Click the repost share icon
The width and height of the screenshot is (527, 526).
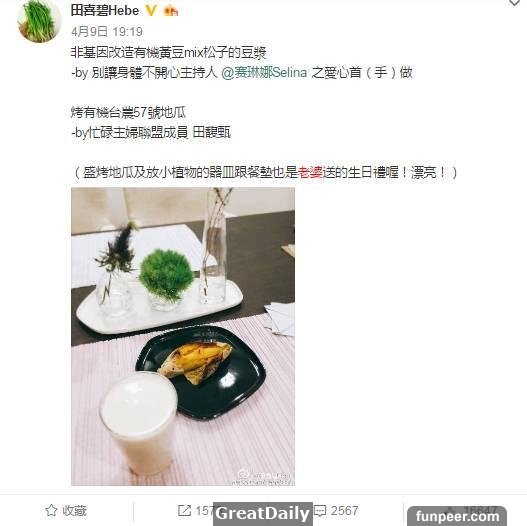184,511
